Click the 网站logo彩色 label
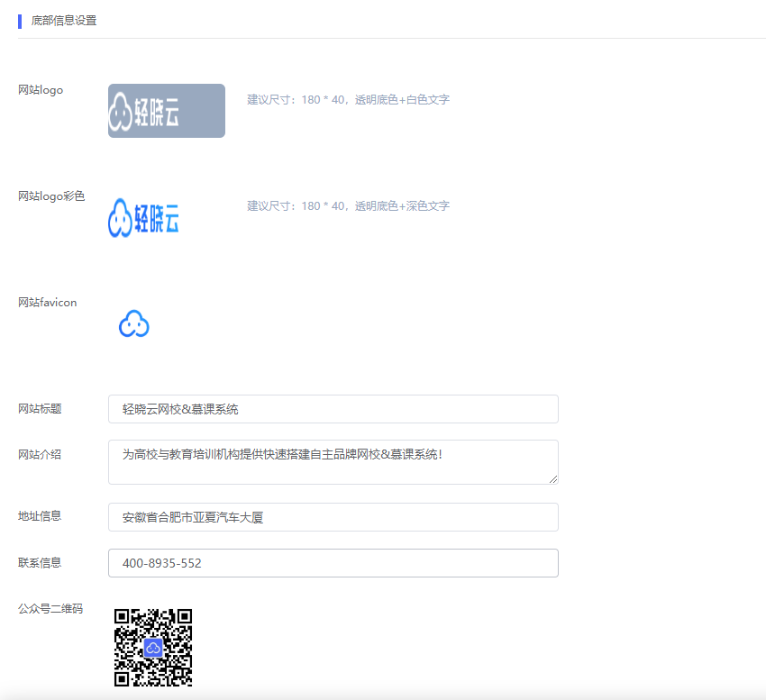The image size is (766, 700). pyautogui.click(x=51, y=196)
